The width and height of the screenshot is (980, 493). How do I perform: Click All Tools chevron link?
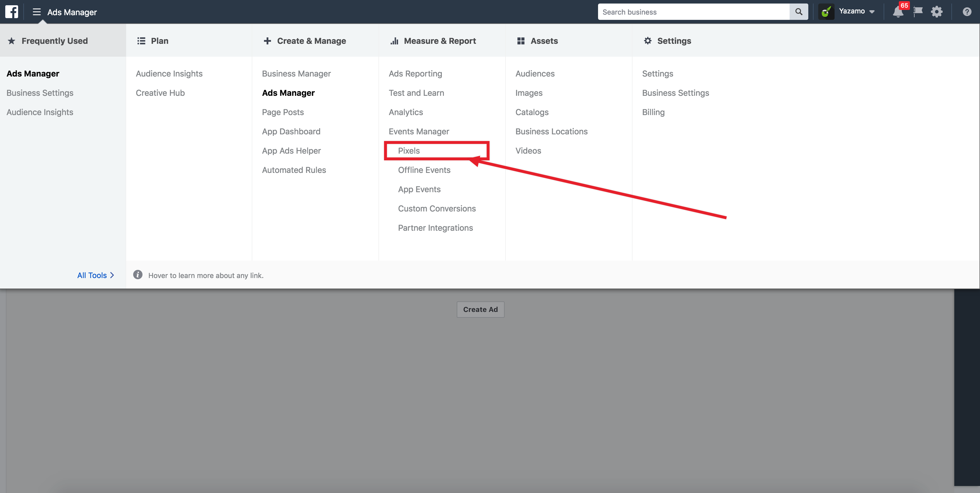(95, 275)
